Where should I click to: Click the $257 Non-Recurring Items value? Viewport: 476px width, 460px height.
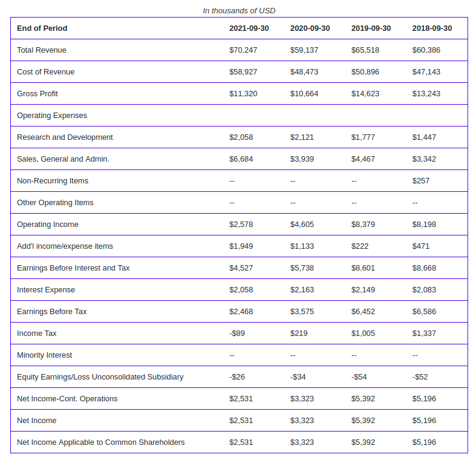421,181
